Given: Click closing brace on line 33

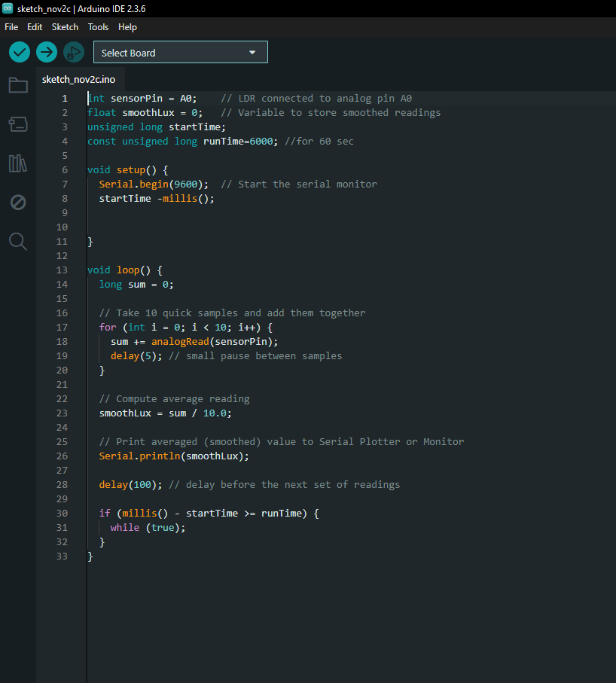Looking at the screenshot, I should click(x=90, y=556).
